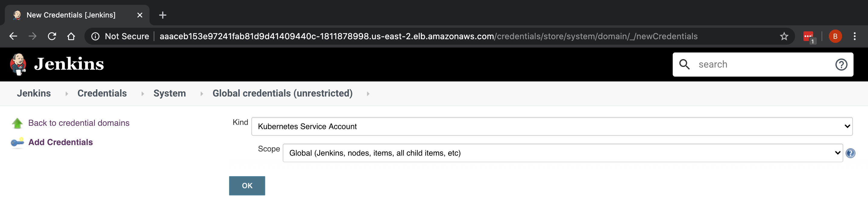Reload the page
This screenshot has height=206, width=868.
[52, 36]
